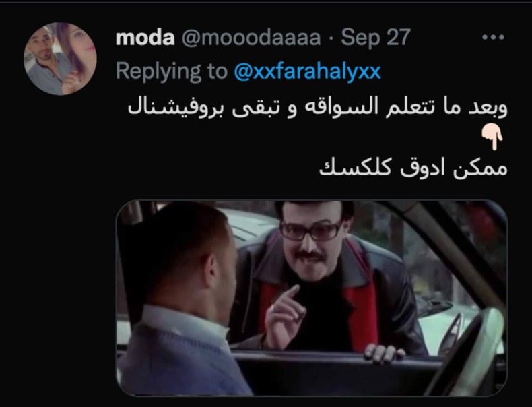This screenshot has height=407, width=532.
Task: Visit the @mooodaaaa handle
Action: [251, 37]
